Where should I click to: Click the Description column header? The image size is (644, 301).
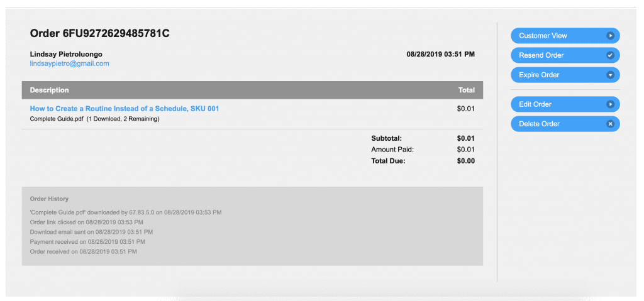pos(49,90)
